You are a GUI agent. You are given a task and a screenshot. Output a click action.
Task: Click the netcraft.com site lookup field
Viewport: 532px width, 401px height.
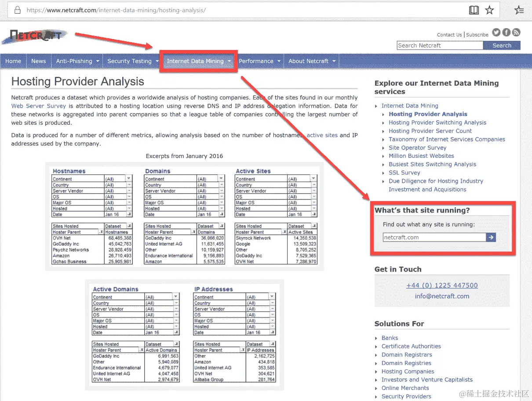click(x=434, y=237)
